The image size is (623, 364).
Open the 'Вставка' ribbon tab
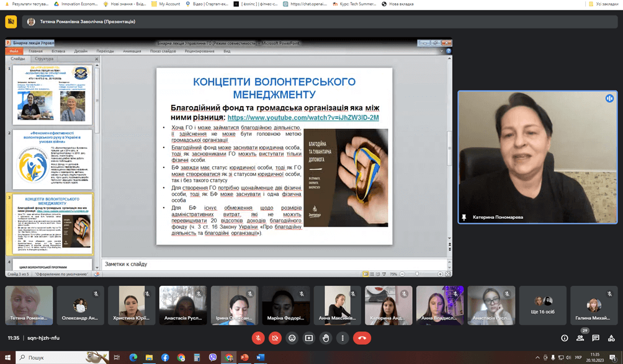(x=58, y=51)
